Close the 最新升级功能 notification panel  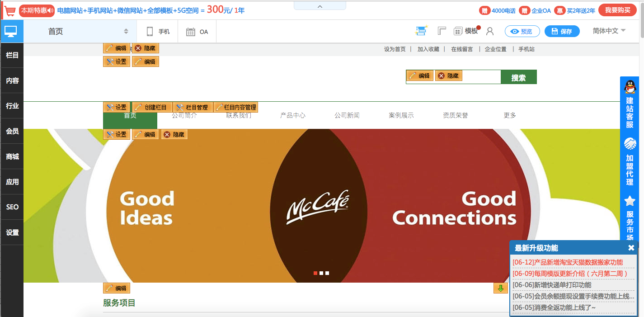point(631,248)
